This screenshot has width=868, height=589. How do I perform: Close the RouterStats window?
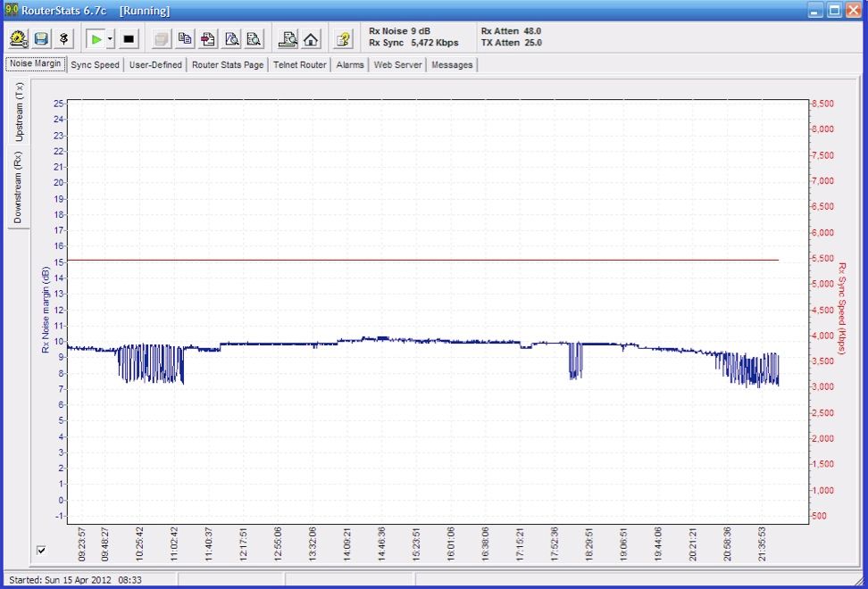point(853,10)
